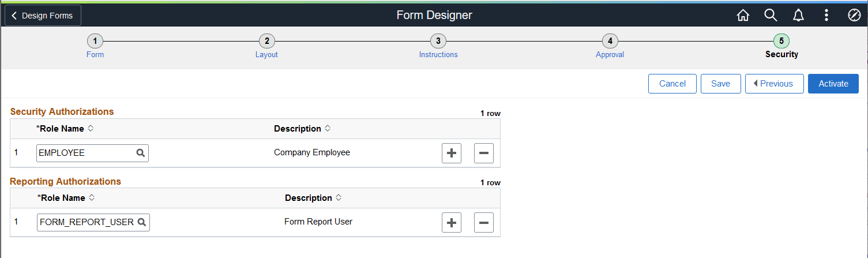This screenshot has height=258, width=868.
Task: Open the notifications bell icon
Action: tap(798, 16)
